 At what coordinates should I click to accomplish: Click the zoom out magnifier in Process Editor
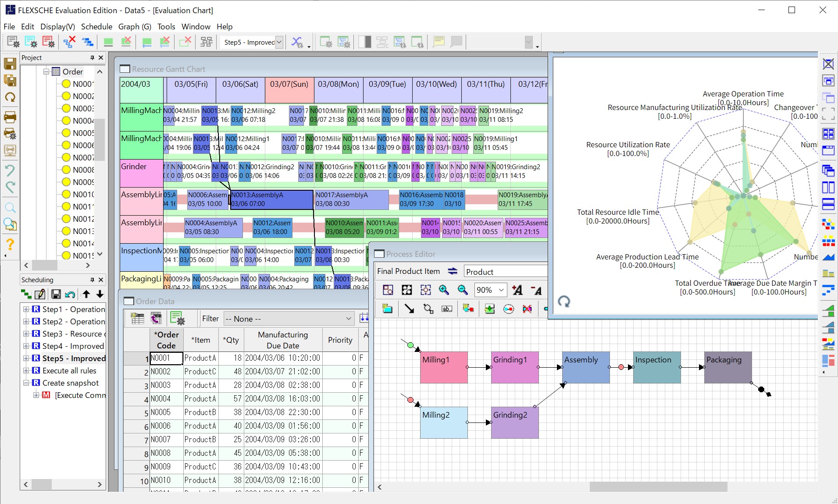point(463,290)
